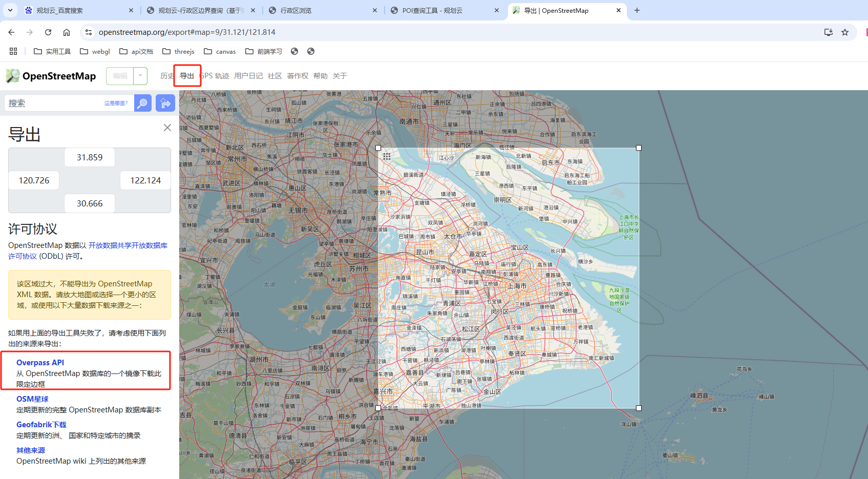Click the 这是哪里? link in search box
The height and width of the screenshot is (479, 868).
coord(116,103)
